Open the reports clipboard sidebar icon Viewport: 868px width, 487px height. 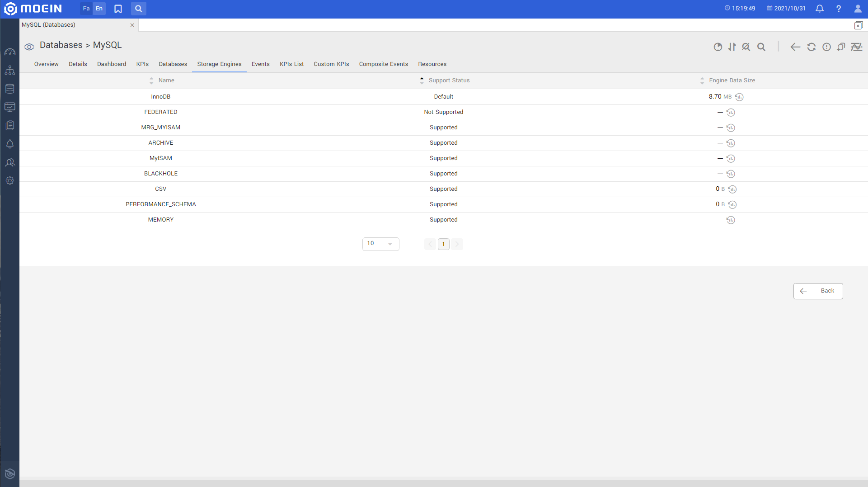click(10, 125)
